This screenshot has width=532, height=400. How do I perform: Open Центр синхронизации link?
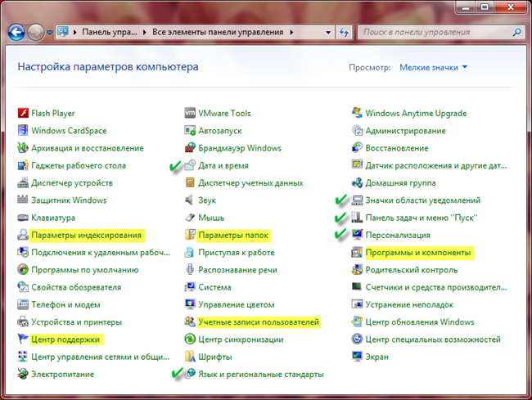[x=241, y=339]
